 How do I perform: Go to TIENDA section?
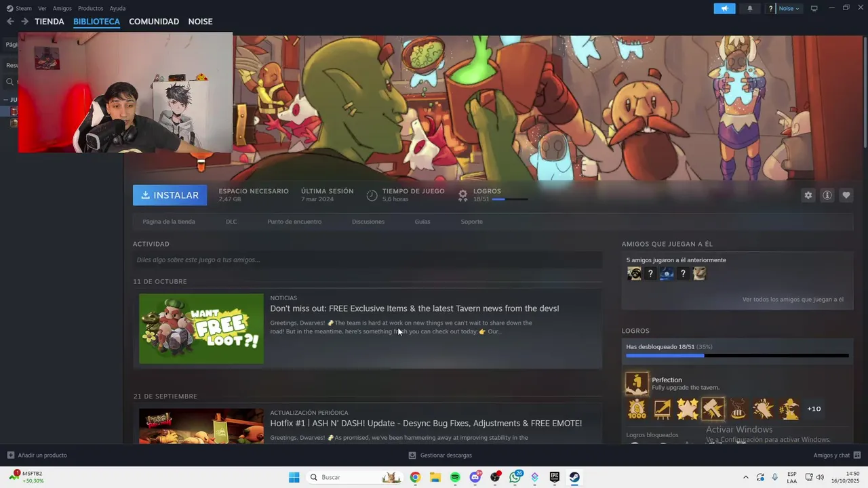pos(50,22)
